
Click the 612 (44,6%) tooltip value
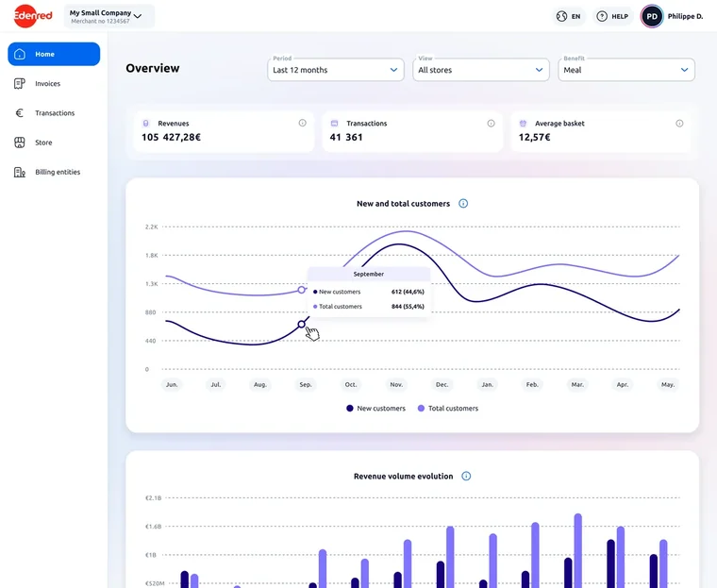click(x=408, y=292)
